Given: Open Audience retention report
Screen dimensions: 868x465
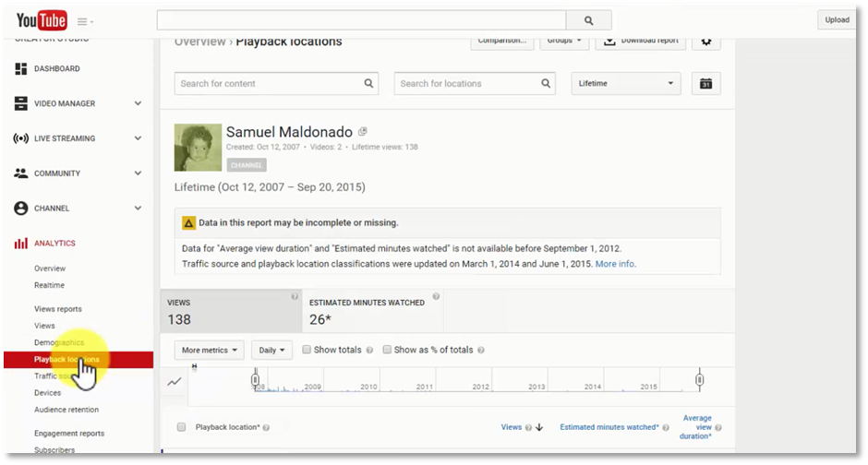Looking at the screenshot, I should click(x=66, y=410).
